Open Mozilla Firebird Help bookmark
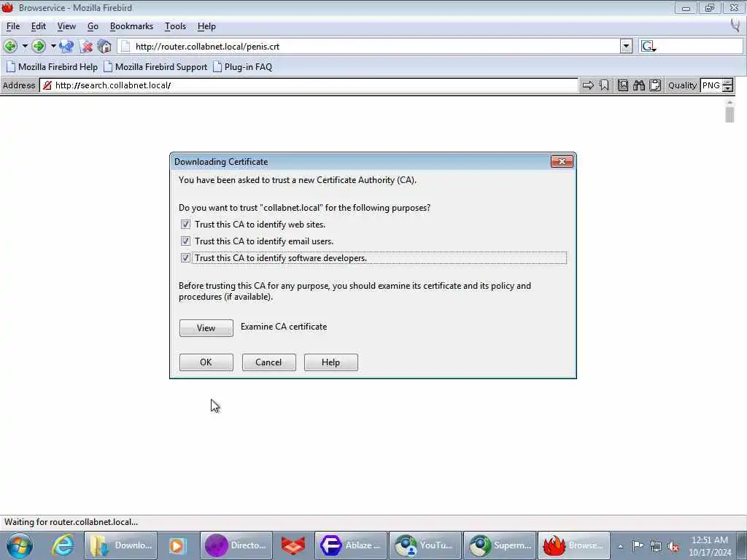The image size is (747, 560). [52, 66]
